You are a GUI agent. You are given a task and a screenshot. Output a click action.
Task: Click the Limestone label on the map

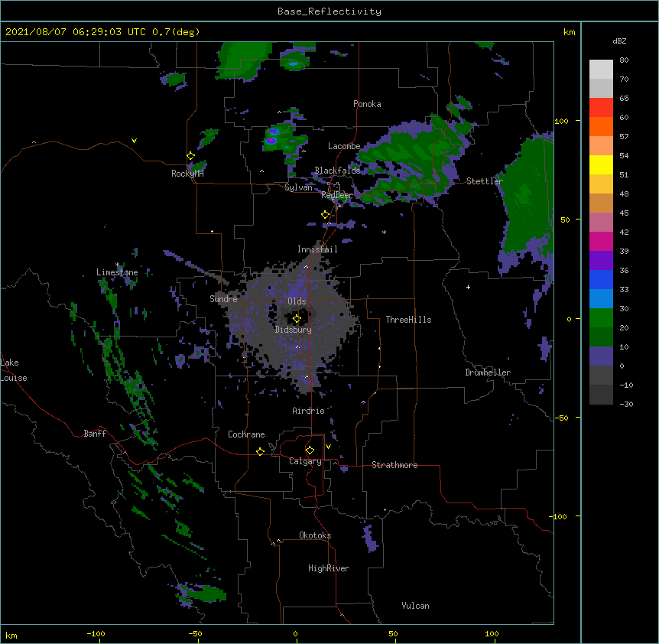pyautogui.click(x=117, y=272)
